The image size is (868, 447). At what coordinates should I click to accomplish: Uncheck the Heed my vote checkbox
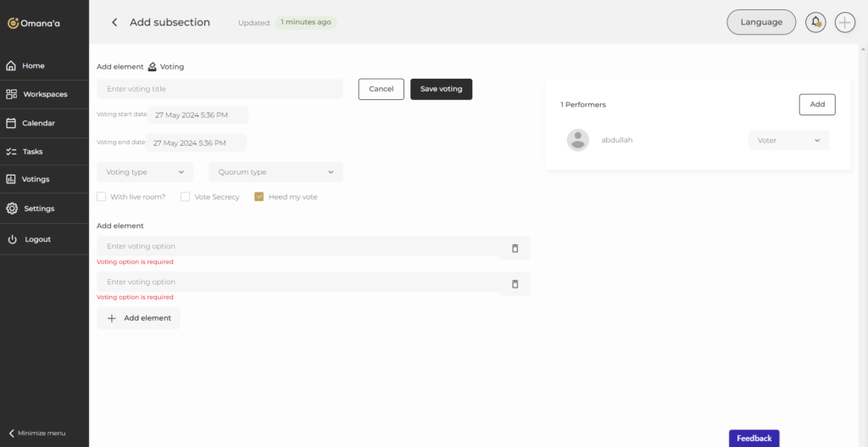coord(259,197)
